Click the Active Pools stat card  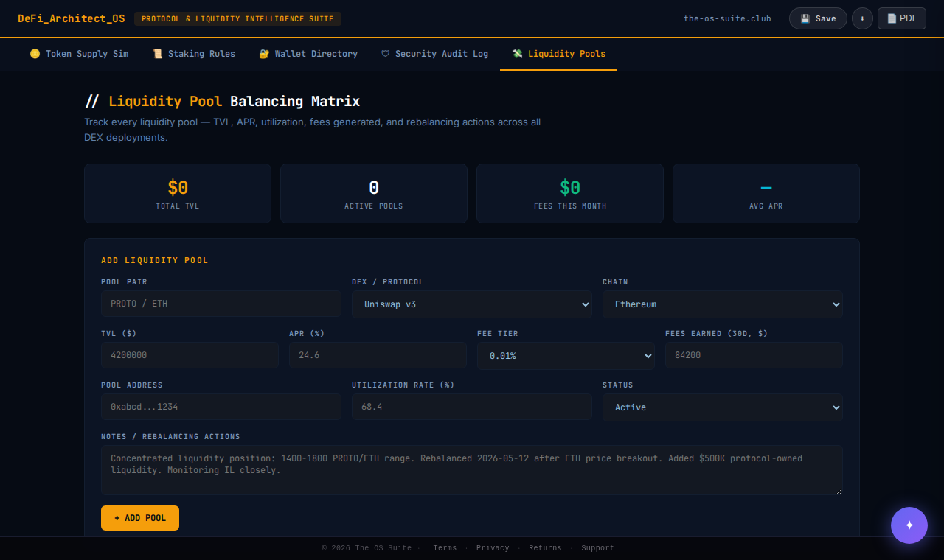coord(374,193)
